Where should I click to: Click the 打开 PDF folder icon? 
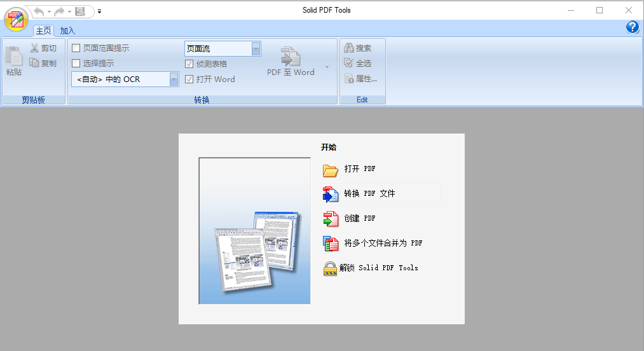coord(330,170)
